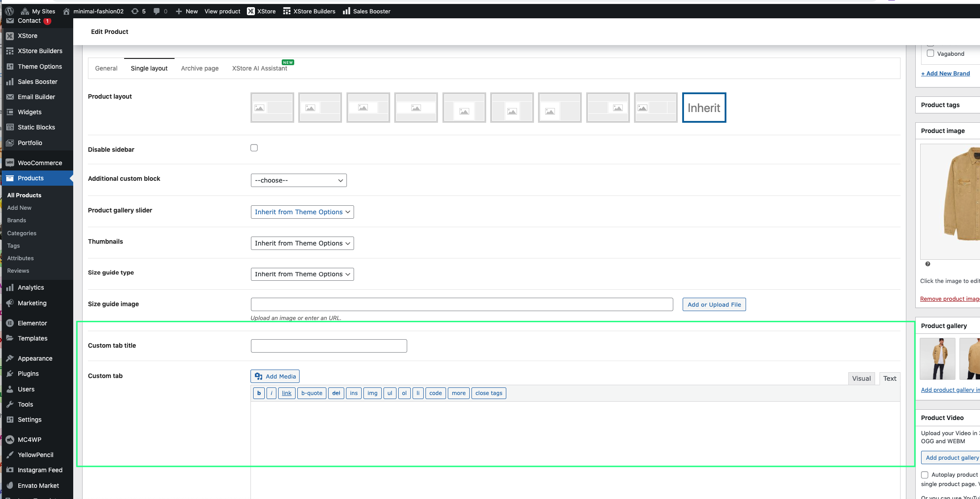This screenshot has width=980, height=499.
Task: Open the Thumbnails dropdown options
Action: pyautogui.click(x=302, y=243)
